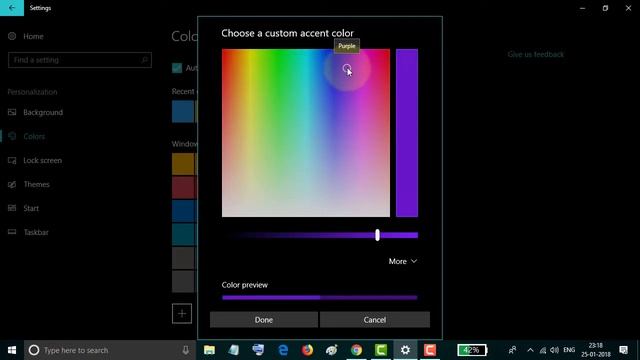
Task: Expand the More options chevron
Action: click(413, 261)
